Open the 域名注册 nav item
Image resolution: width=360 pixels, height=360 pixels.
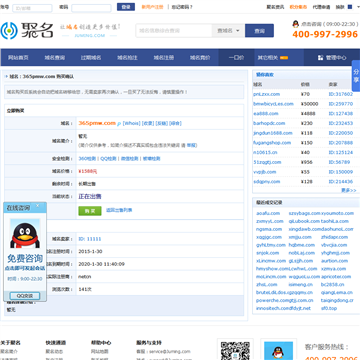pos(164,58)
